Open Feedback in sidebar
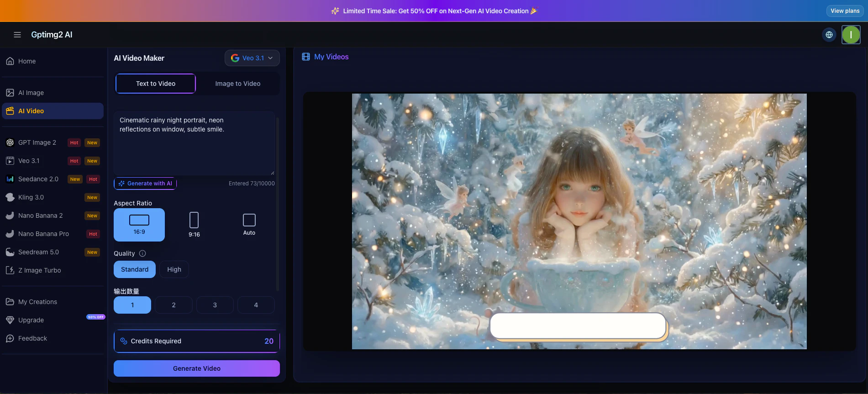Screen dimensions: 868x394 click(x=53, y=338)
